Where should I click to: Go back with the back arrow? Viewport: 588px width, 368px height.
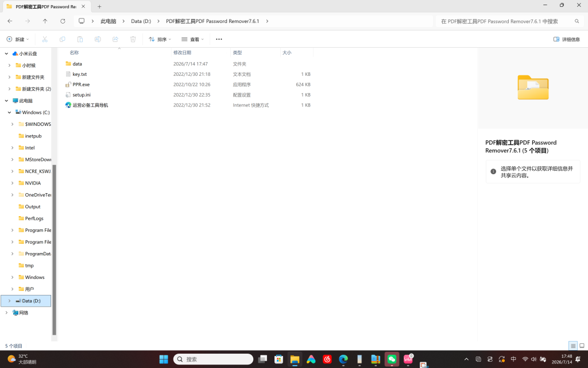(x=10, y=21)
